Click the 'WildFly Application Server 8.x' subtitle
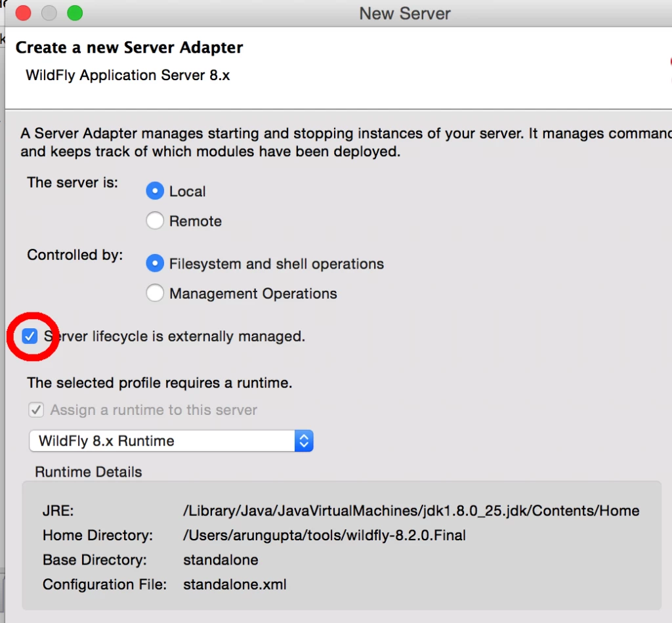The width and height of the screenshot is (672, 623). 128,75
